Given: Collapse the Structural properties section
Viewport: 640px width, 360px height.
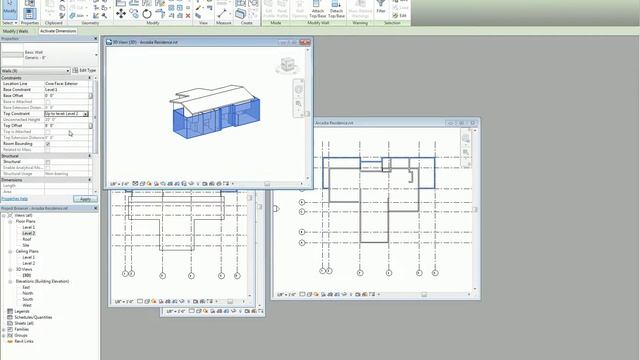Looking at the screenshot, I should (x=90, y=156).
